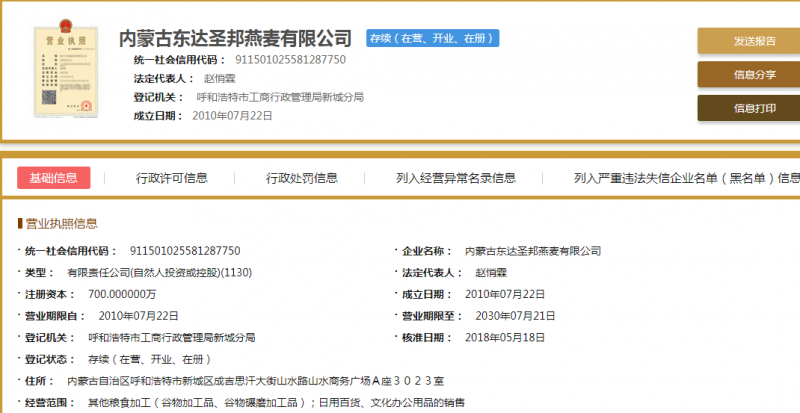Open the business license thumbnail image
800x413 pixels.
tap(65, 68)
